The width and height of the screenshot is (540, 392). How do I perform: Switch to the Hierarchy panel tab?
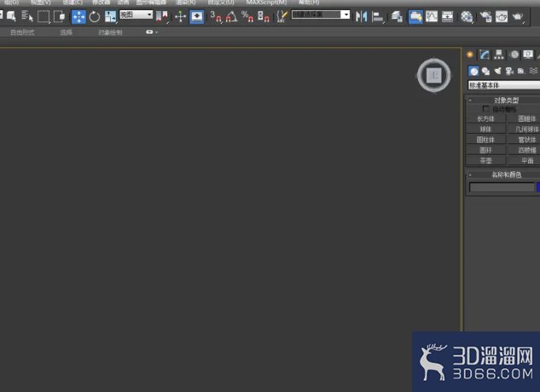pos(499,55)
